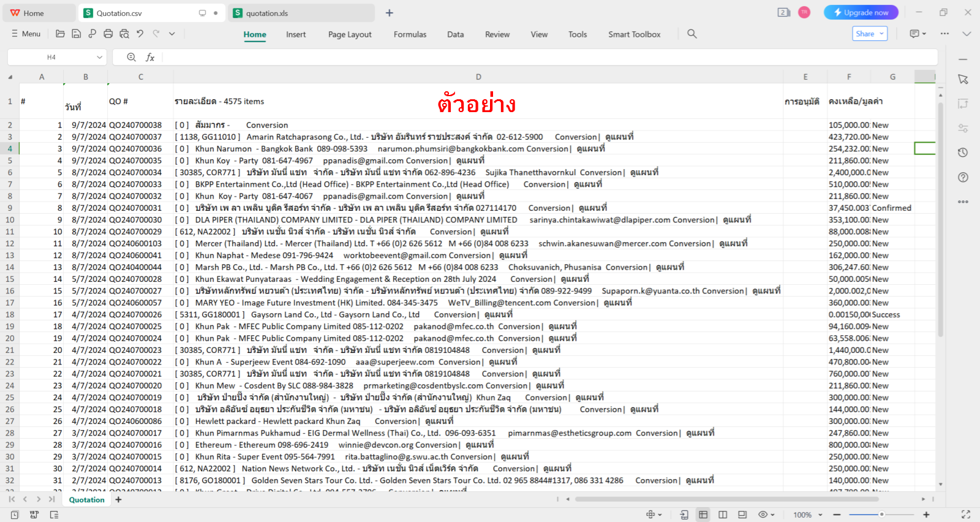Click the Open file folder icon

(x=60, y=34)
